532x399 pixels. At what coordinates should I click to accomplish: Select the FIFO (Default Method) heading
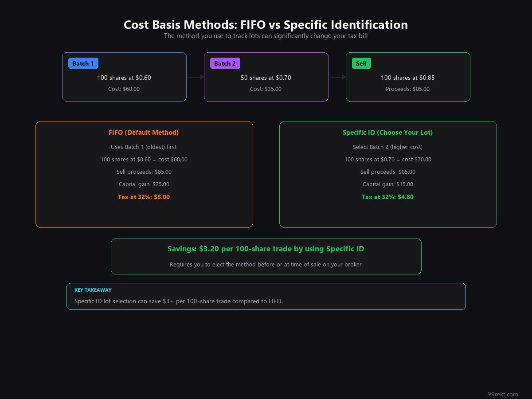[x=144, y=133]
